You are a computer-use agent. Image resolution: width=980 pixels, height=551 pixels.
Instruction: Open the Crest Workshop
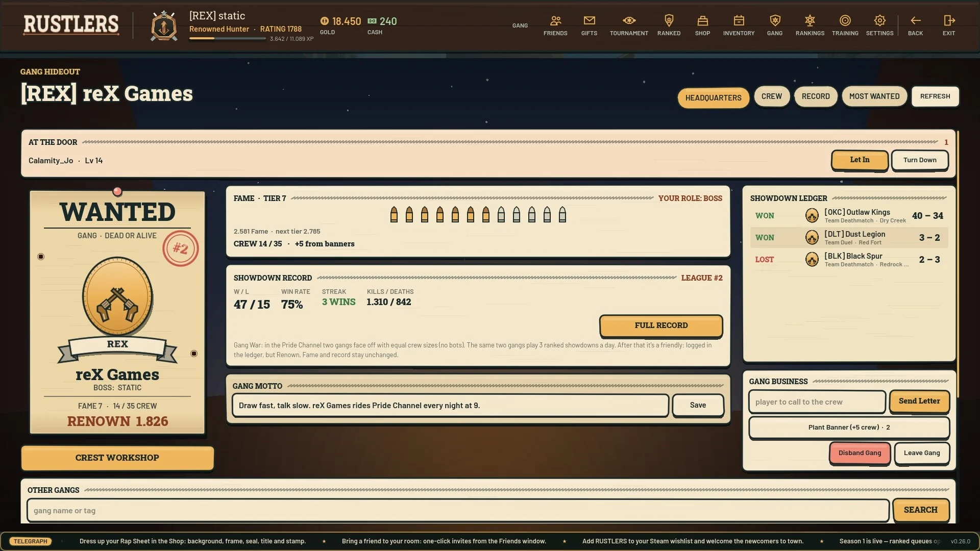(x=117, y=458)
